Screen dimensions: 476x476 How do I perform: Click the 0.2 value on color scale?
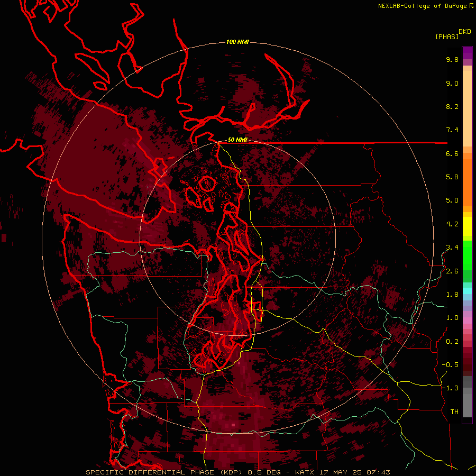tap(452, 342)
